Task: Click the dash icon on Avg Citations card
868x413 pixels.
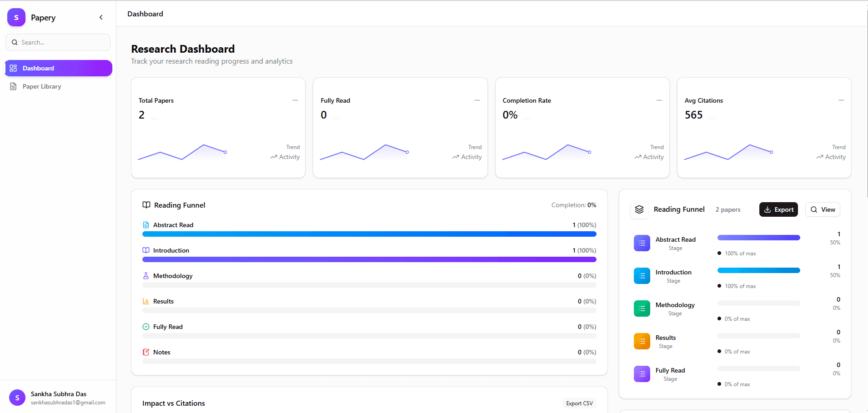Action: 841,100
